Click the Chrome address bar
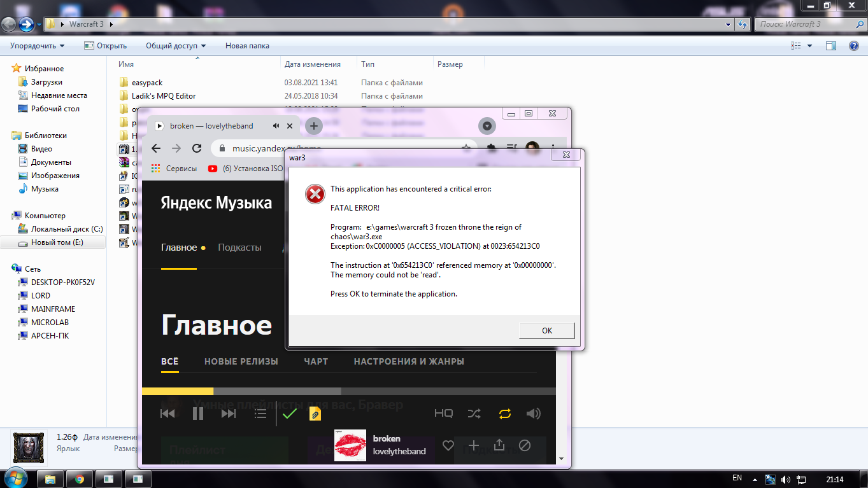Screen dimensions: 868x488 click(344, 148)
